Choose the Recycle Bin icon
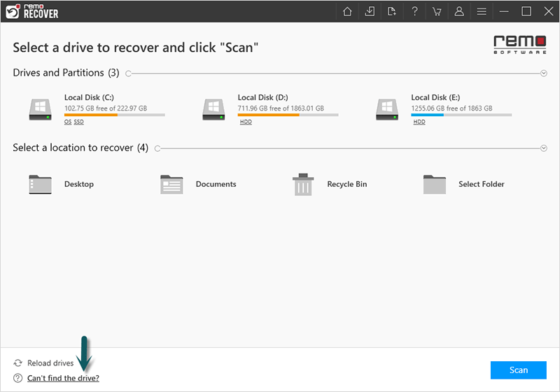Image resolution: width=560 pixels, height=392 pixels. [x=303, y=184]
